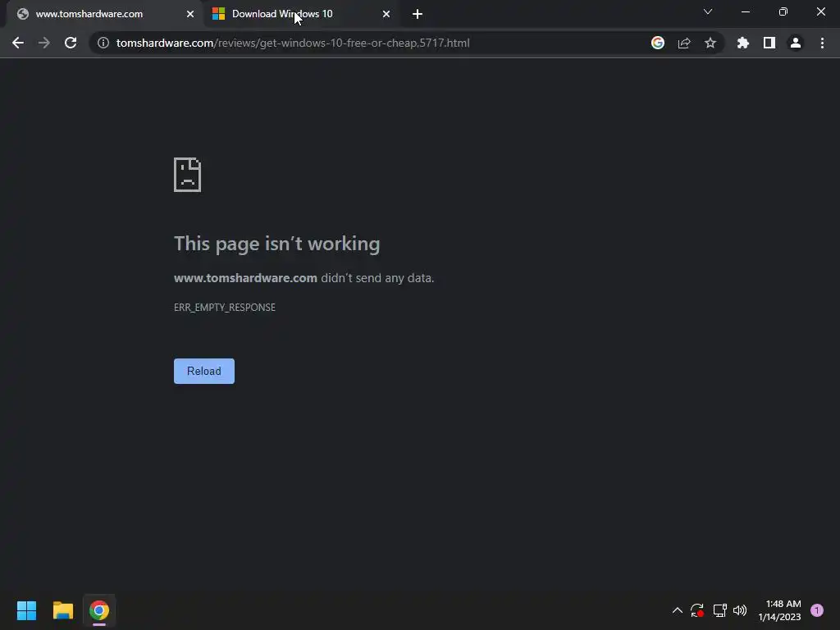Click the tomshardware.com URL in address bar

tap(293, 43)
